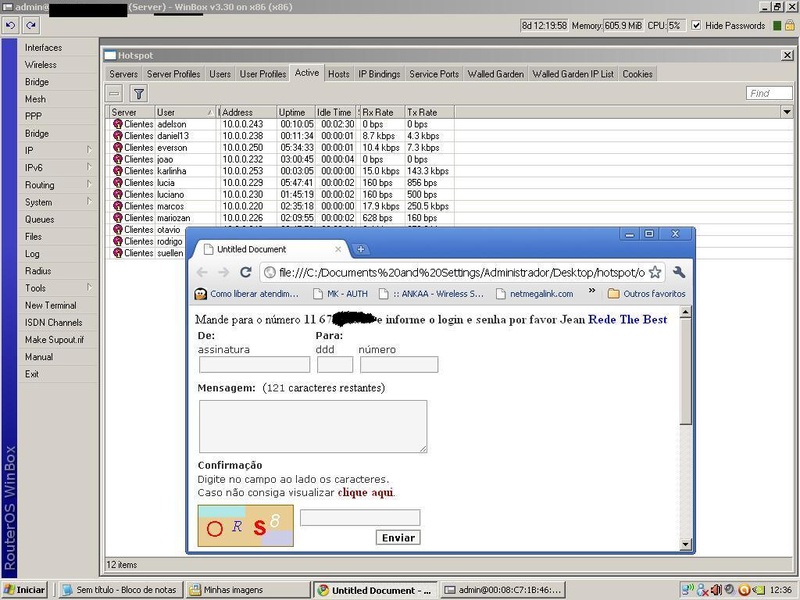
Task: Click the Chrome address bar URL
Action: click(x=462, y=272)
